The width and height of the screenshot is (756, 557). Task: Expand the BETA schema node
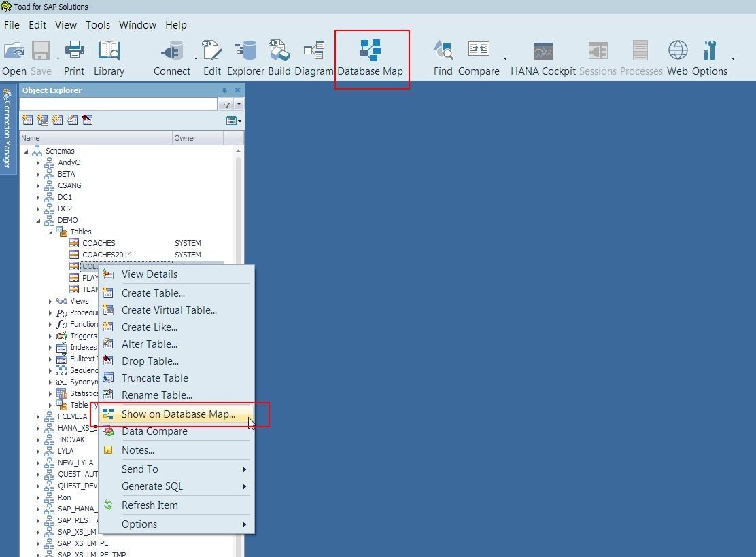(x=38, y=175)
